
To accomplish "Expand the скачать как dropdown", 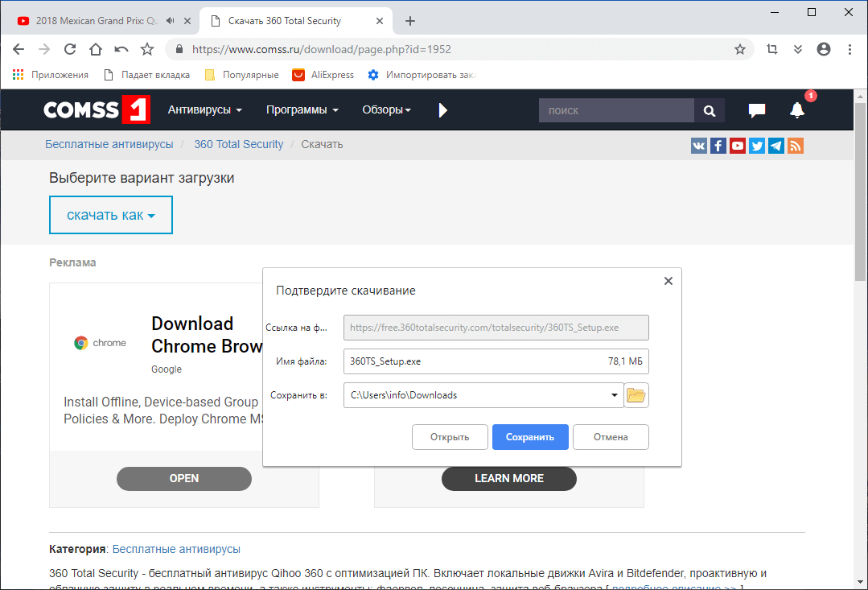I will pos(111,215).
